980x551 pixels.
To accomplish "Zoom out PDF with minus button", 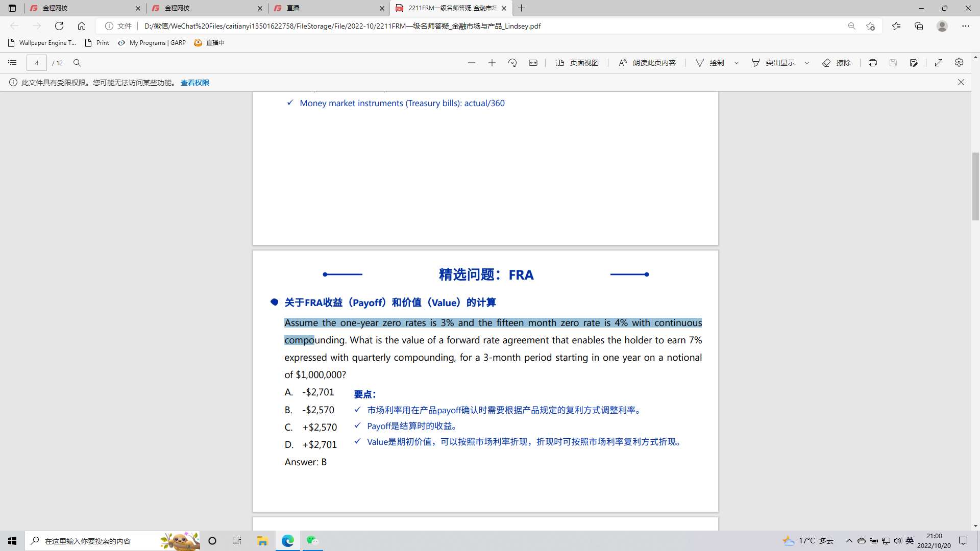I will [471, 63].
